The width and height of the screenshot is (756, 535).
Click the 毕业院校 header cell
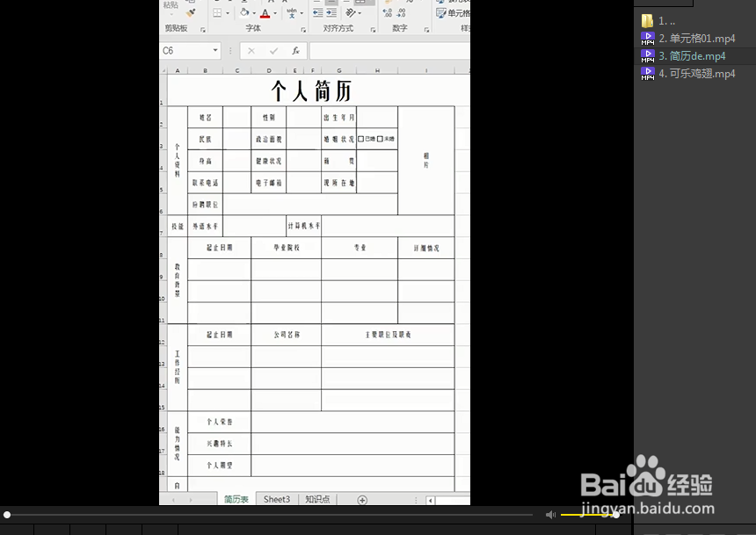click(x=287, y=248)
